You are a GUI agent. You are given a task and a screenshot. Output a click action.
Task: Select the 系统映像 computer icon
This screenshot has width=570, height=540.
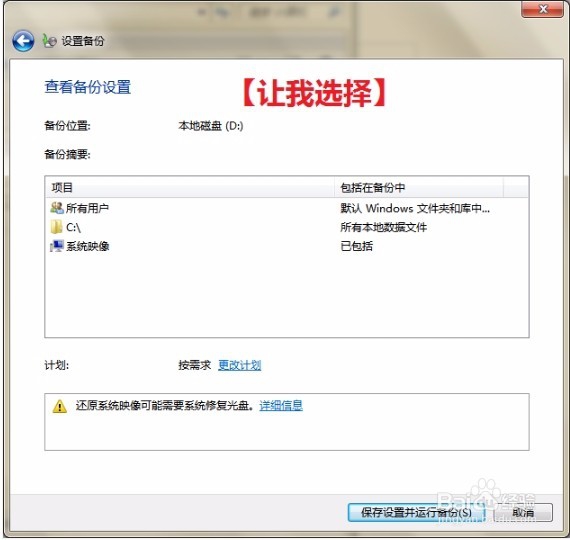pyautogui.click(x=57, y=246)
